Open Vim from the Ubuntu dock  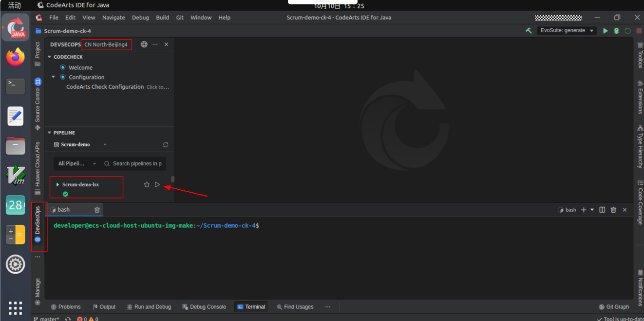pyautogui.click(x=16, y=175)
